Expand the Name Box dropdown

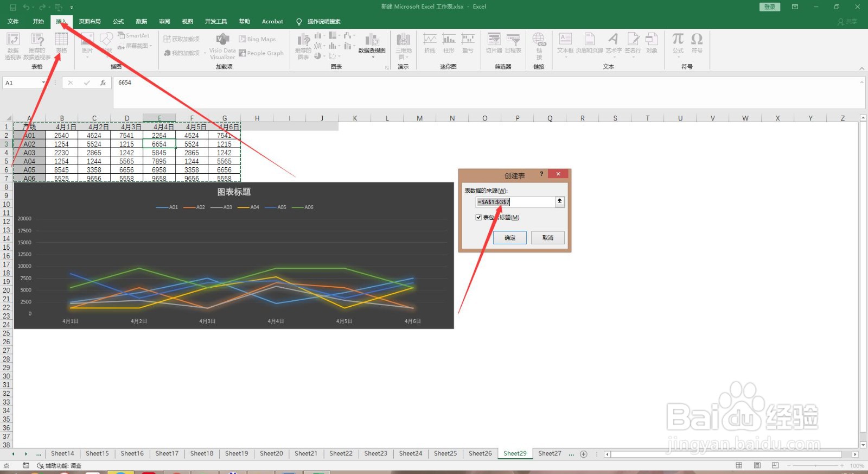click(x=43, y=83)
